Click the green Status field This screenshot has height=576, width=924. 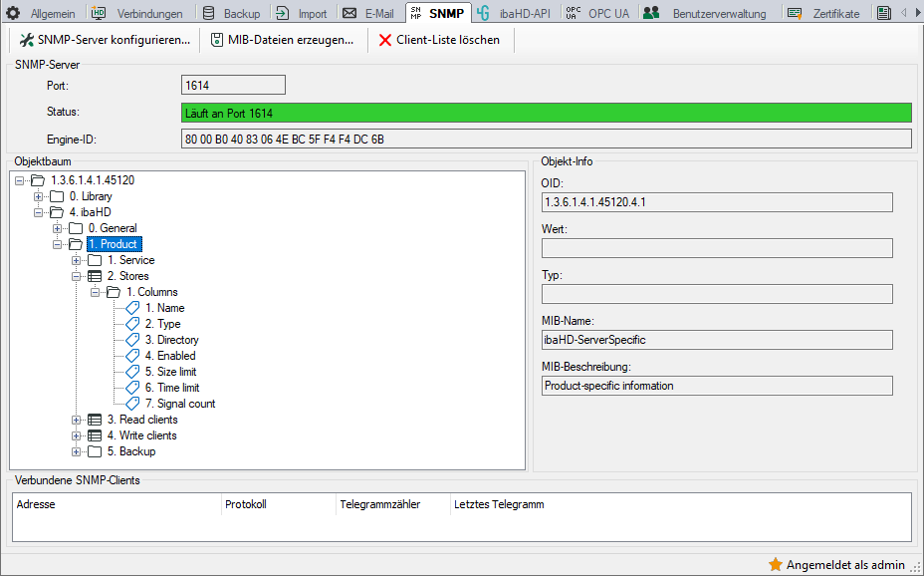pos(547,113)
